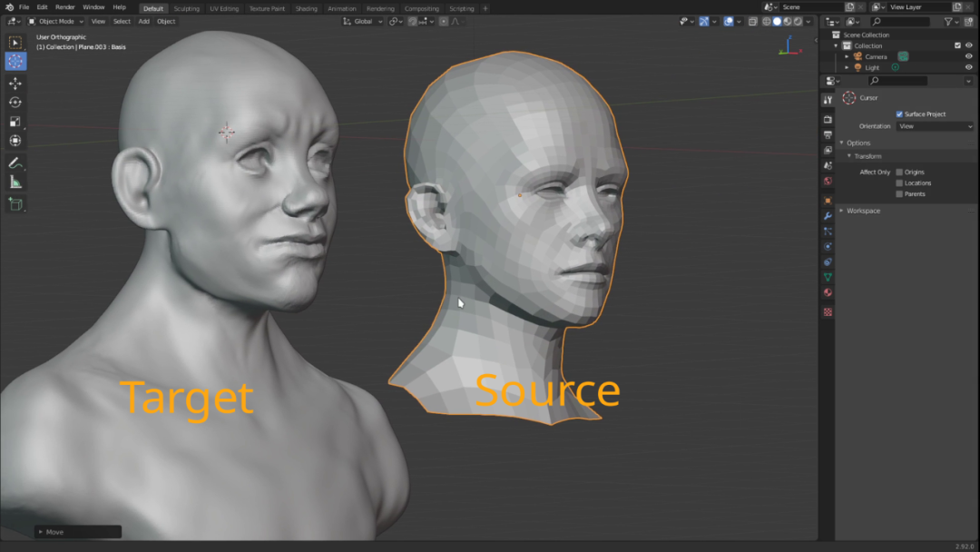
Task: Open the Orientation View dropdown
Action: (x=935, y=126)
